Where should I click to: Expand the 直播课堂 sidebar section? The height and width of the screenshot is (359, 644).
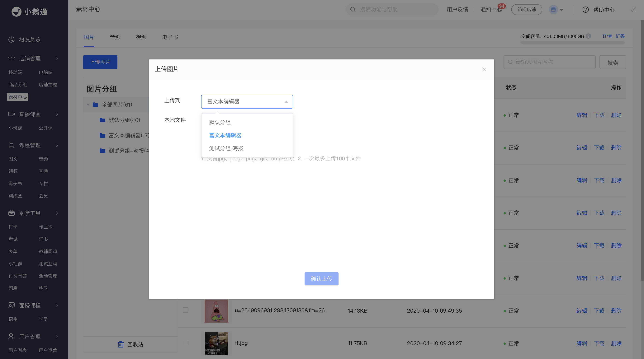[57, 114]
